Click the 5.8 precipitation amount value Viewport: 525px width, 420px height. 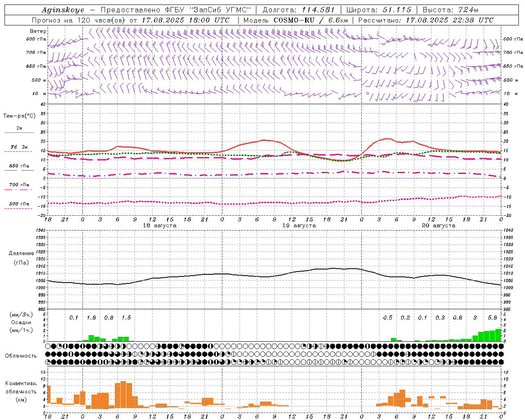tap(492, 317)
